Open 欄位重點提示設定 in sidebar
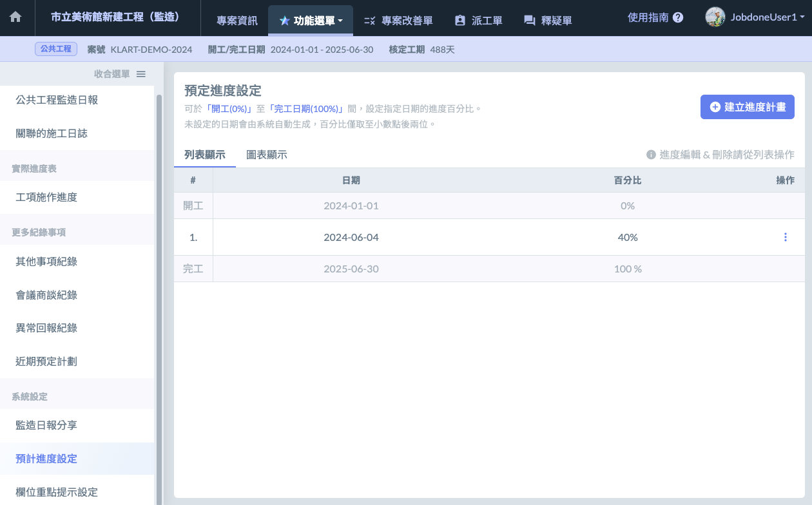The width and height of the screenshot is (812, 505). pyautogui.click(x=77, y=491)
